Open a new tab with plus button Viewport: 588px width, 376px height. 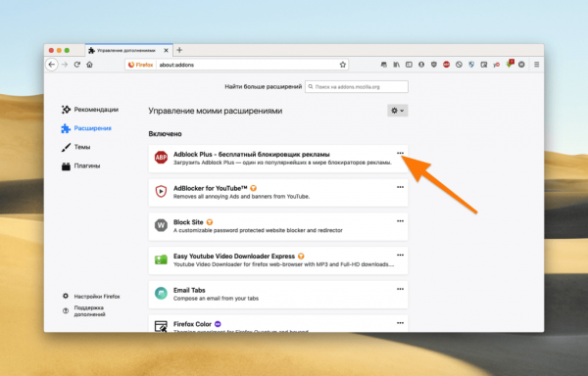(x=179, y=50)
